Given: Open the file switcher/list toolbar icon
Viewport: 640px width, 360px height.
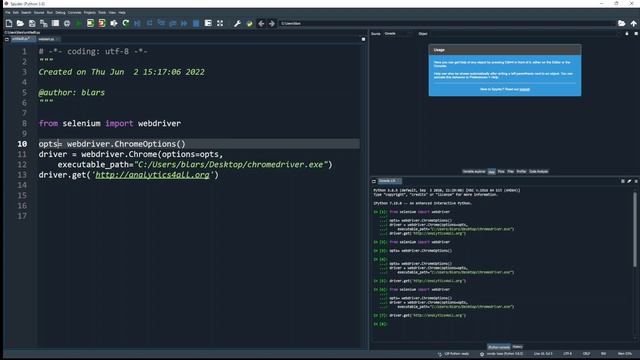Looking at the screenshot, I should (55, 23).
